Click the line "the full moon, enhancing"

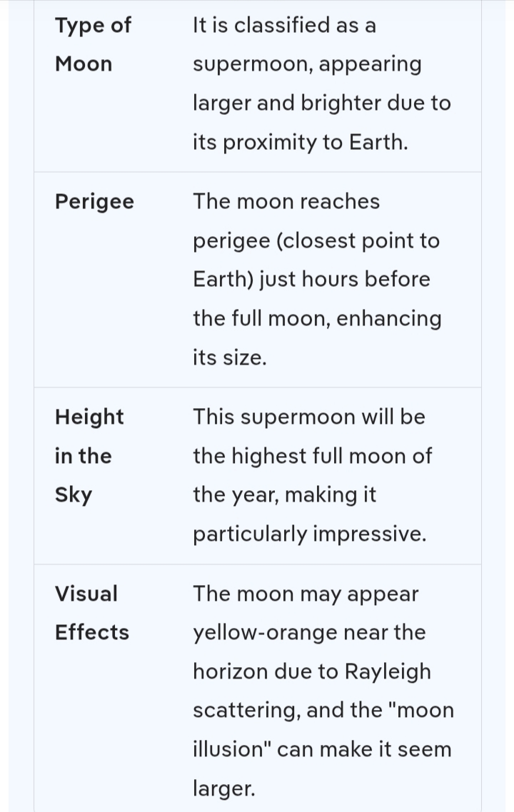coord(317,318)
